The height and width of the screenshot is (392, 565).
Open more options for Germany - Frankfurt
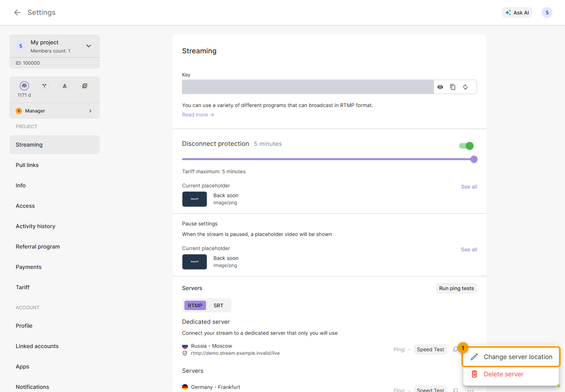click(470, 390)
